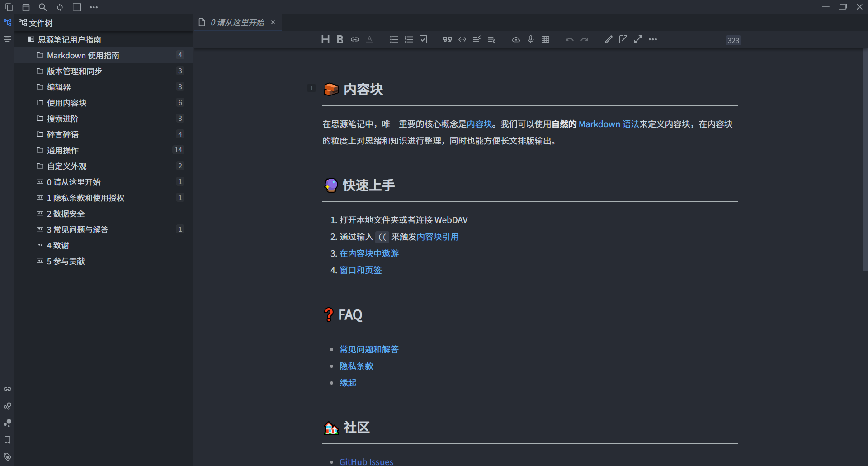
Task: Click the pencil edit mode icon
Action: [609, 39]
